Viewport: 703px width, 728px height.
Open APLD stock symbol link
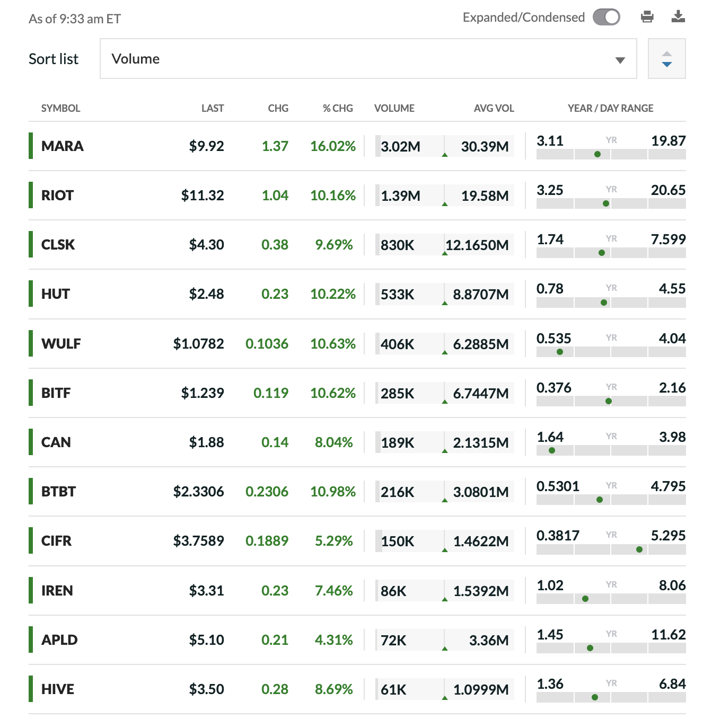(x=59, y=640)
